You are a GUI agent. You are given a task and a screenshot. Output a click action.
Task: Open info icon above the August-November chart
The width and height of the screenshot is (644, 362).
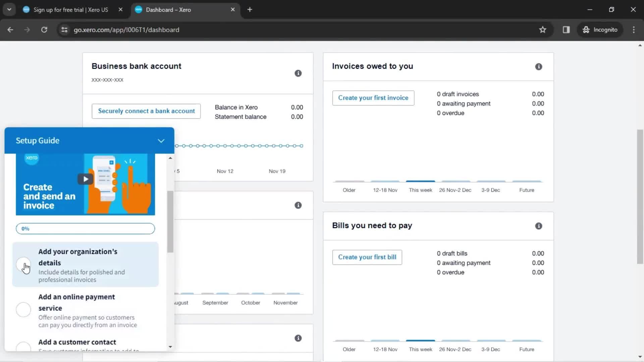(x=298, y=205)
